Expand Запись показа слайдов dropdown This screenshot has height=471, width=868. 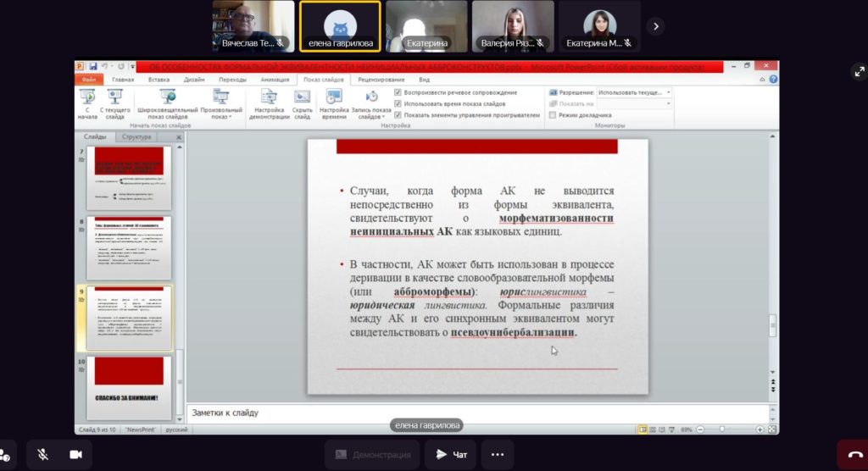tap(371, 104)
